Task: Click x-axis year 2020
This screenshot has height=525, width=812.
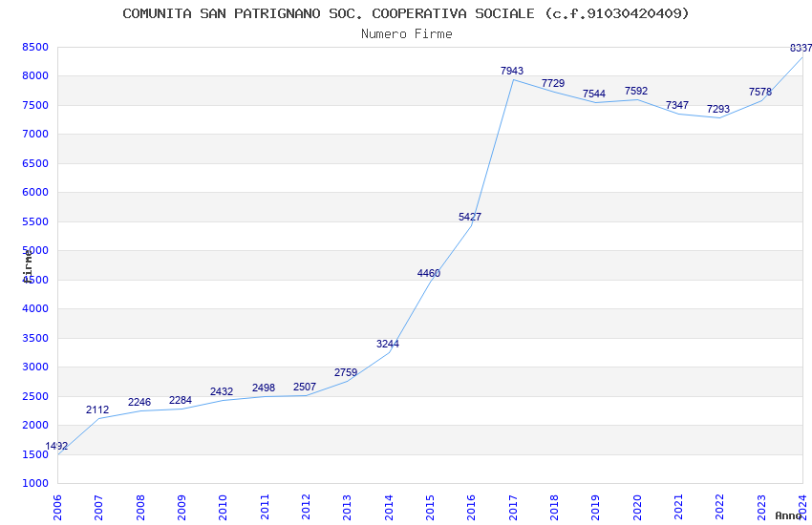Action: click(x=637, y=507)
